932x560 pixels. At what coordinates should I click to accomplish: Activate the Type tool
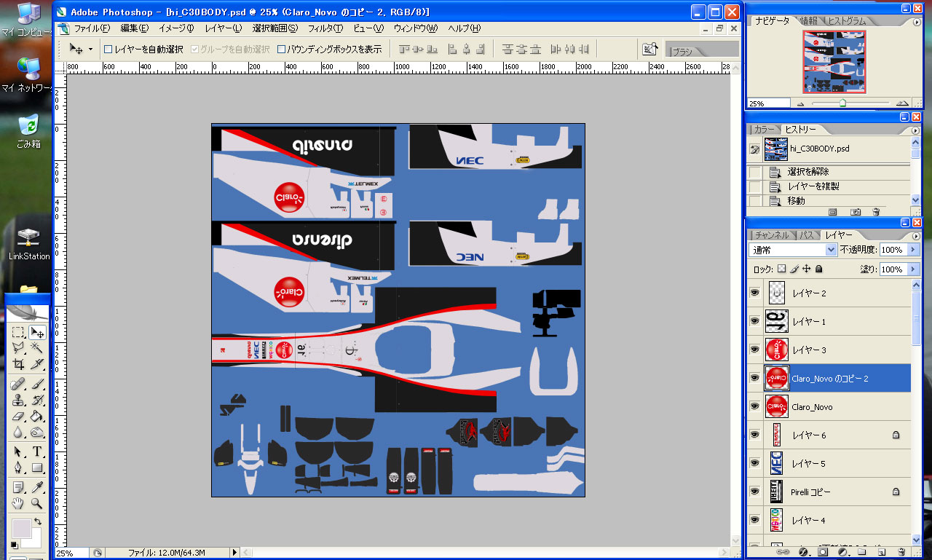[x=37, y=452]
